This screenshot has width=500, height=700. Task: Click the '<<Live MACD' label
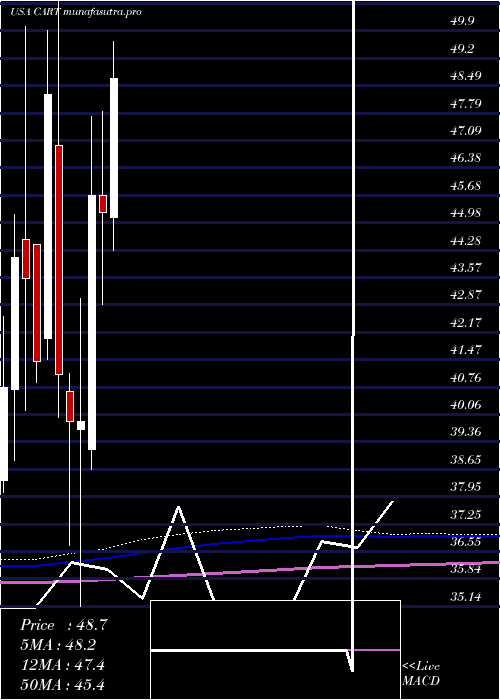pos(421,673)
